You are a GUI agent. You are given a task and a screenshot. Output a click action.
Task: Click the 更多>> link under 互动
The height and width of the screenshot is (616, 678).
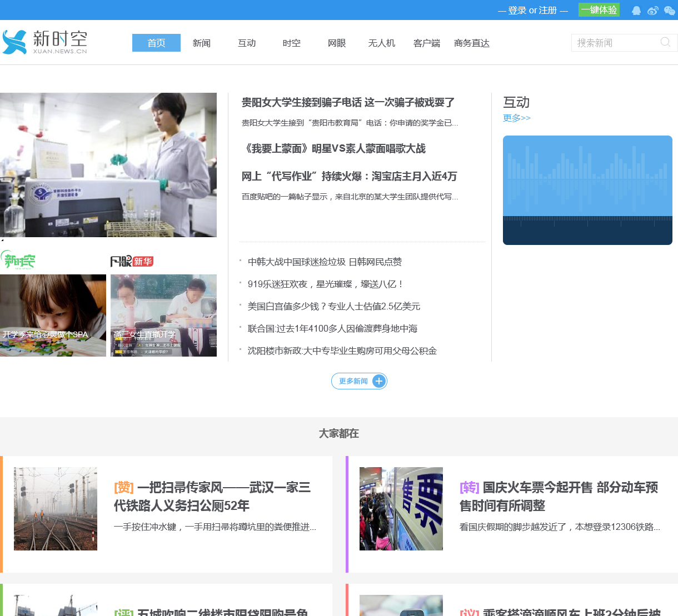(x=517, y=118)
